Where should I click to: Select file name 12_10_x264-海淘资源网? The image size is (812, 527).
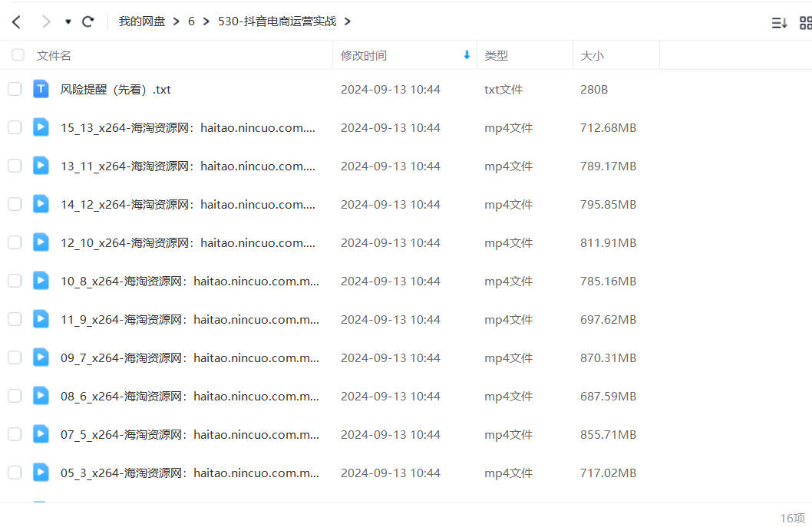(x=187, y=243)
